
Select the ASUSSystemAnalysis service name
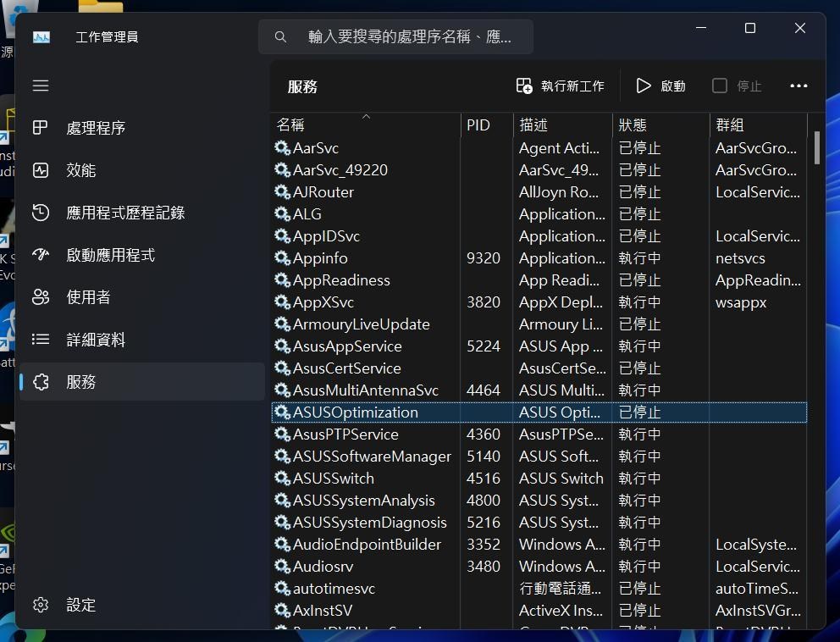tap(364, 501)
